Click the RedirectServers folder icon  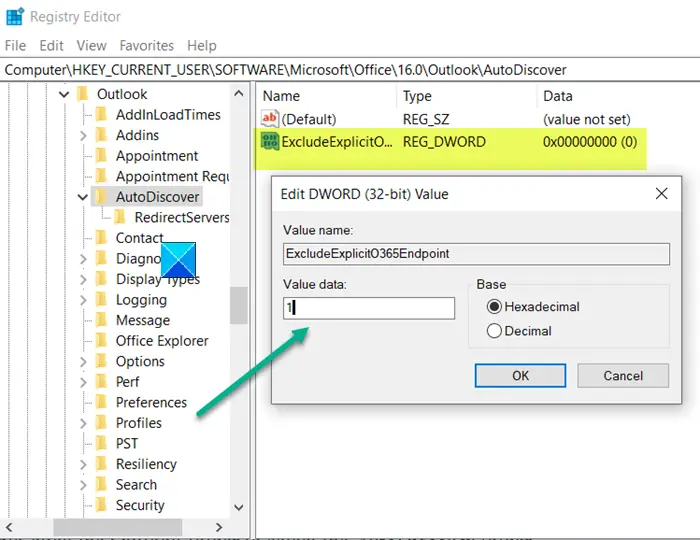pos(120,217)
